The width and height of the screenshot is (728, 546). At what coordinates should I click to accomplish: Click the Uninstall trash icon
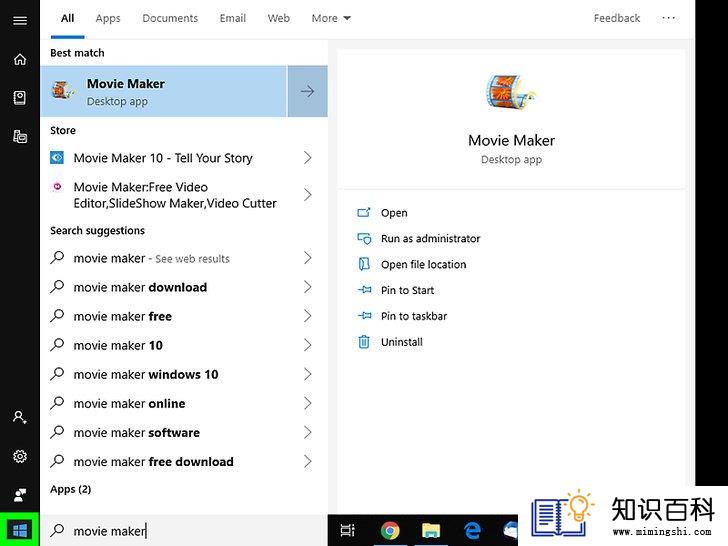[x=364, y=342]
